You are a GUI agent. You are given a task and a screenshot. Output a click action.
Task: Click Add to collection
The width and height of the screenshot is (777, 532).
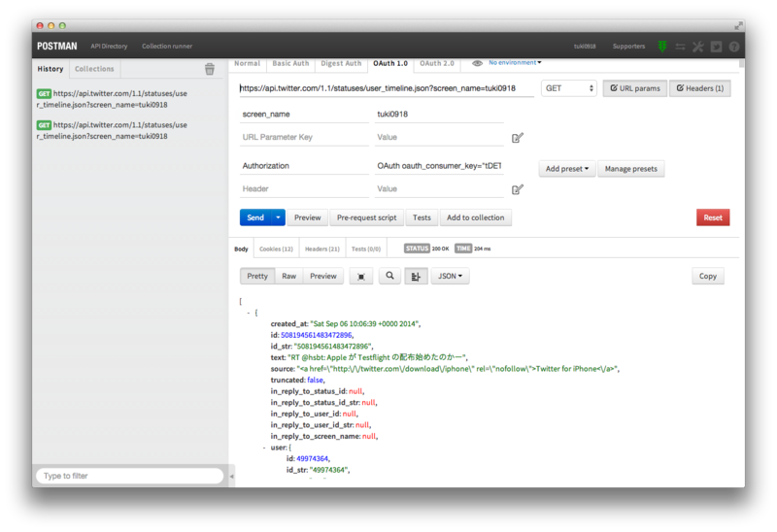coord(476,217)
